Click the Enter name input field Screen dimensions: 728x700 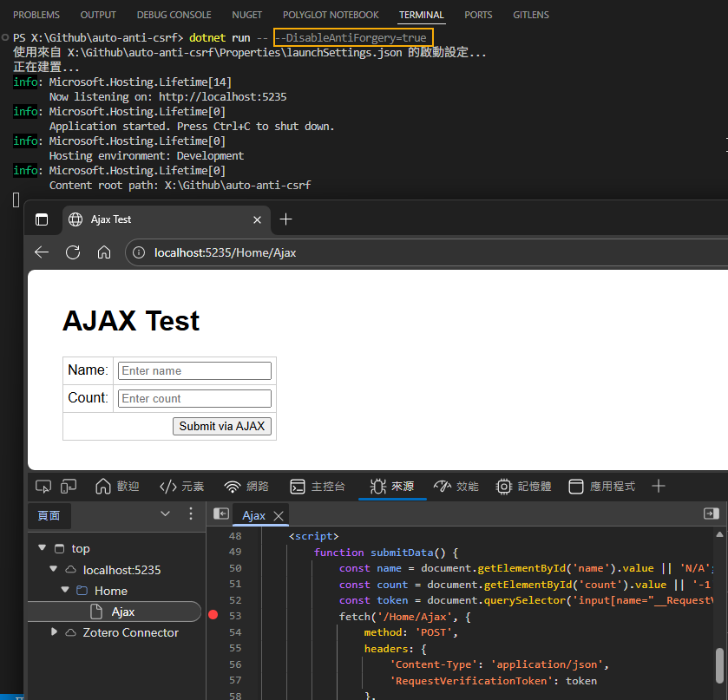point(194,370)
